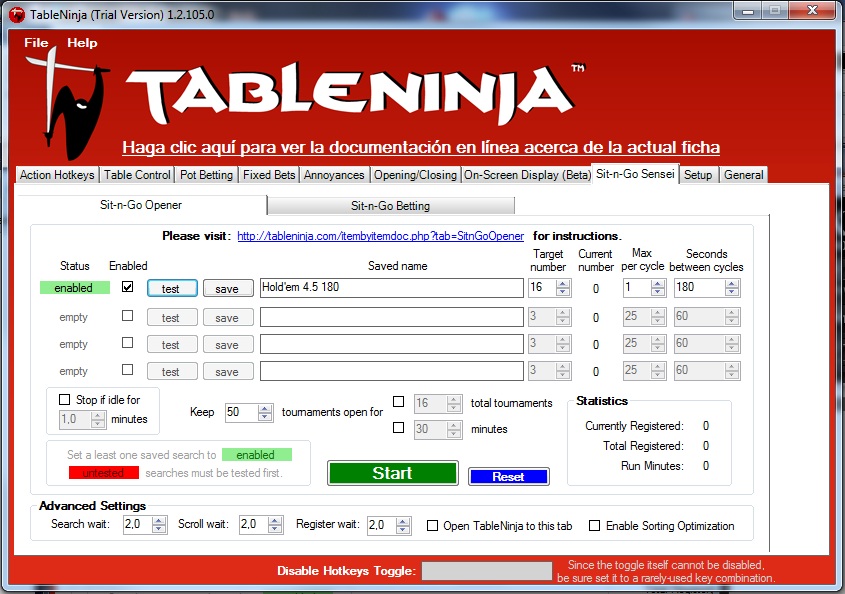Switch to Pot Betting tab

point(206,175)
